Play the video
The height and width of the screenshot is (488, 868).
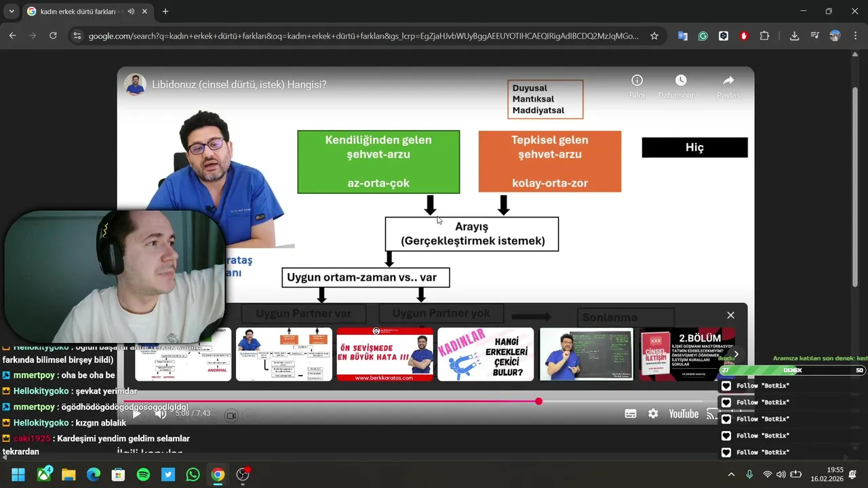pos(136,413)
